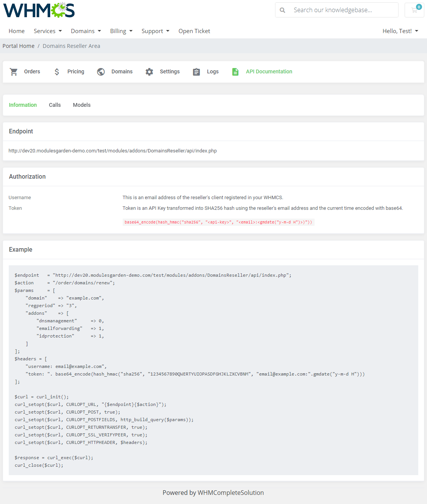Click the CURLOPT_HTTPHEADER code line
Image resolution: width=427 pixels, height=504 pixels.
[81, 442]
